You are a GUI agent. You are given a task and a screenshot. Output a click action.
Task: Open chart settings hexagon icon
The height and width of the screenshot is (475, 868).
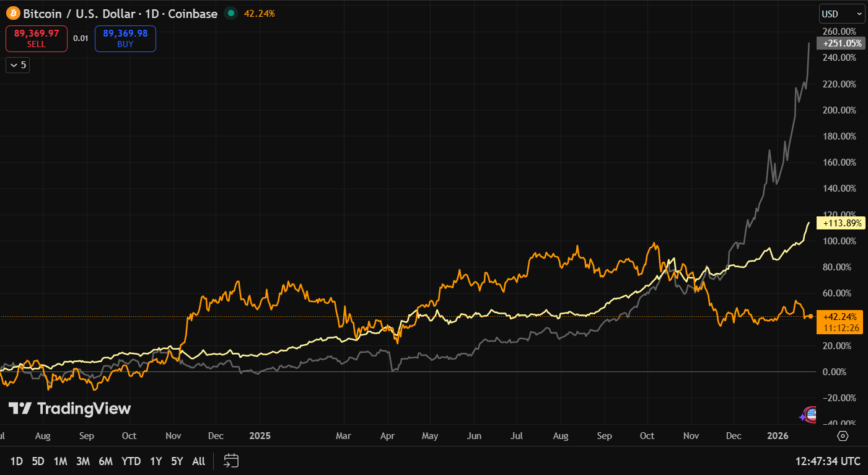(x=842, y=436)
